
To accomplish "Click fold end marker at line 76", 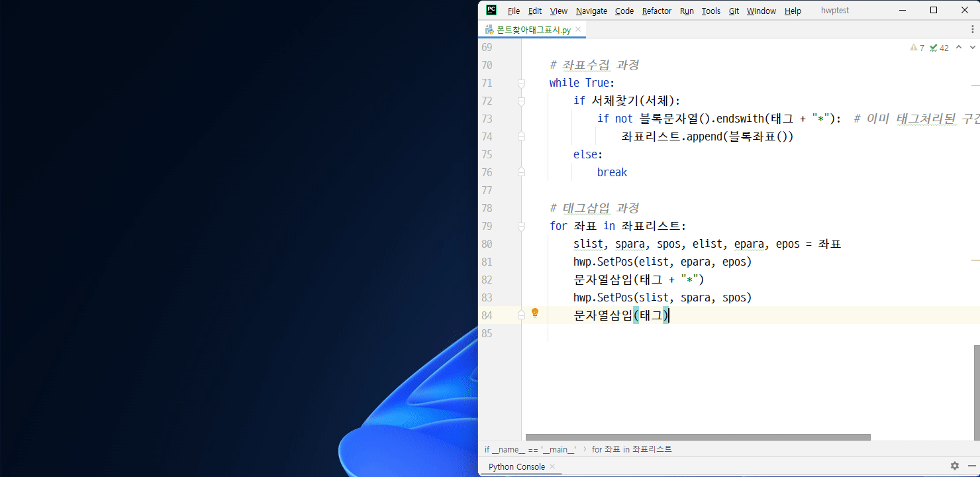I will pos(521,172).
